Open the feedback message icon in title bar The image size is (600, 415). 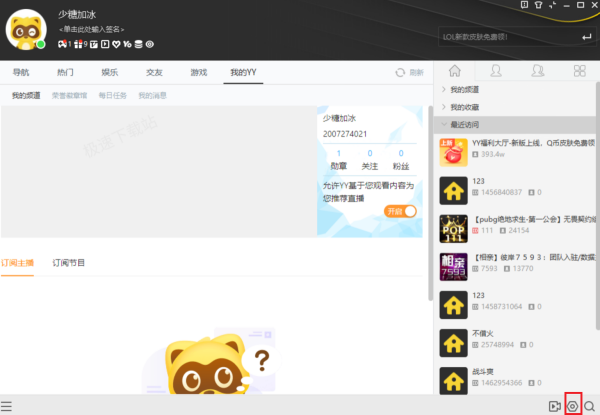pos(524,5)
